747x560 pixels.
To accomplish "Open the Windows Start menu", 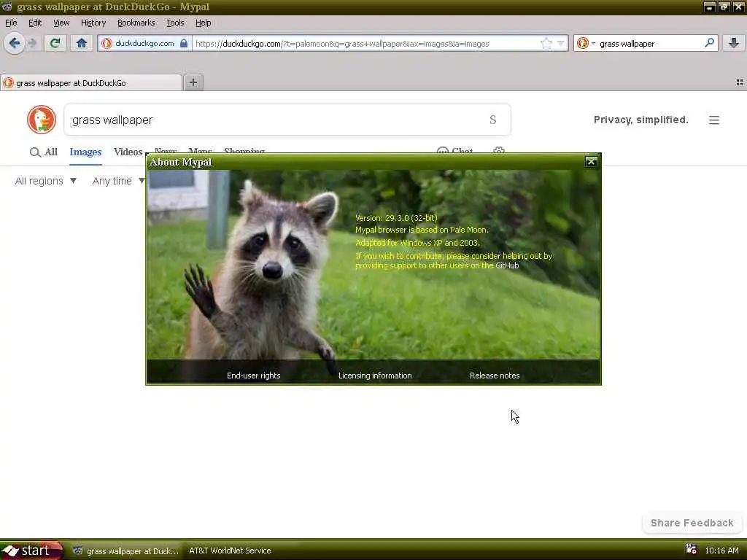I will (31, 551).
